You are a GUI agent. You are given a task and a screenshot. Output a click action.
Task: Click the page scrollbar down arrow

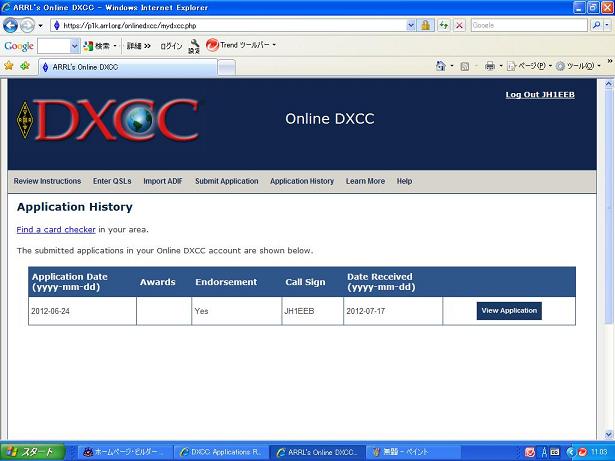pyautogui.click(x=608, y=434)
